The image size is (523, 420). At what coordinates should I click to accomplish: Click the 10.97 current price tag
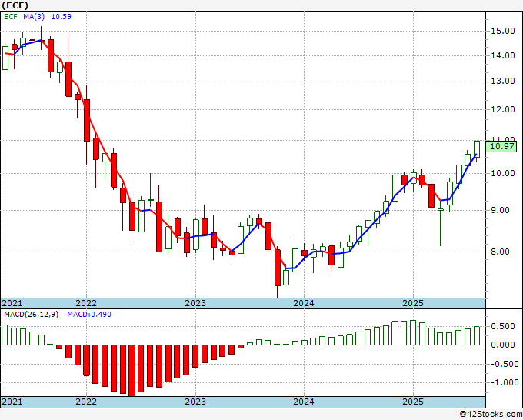pyautogui.click(x=501, y=146)
